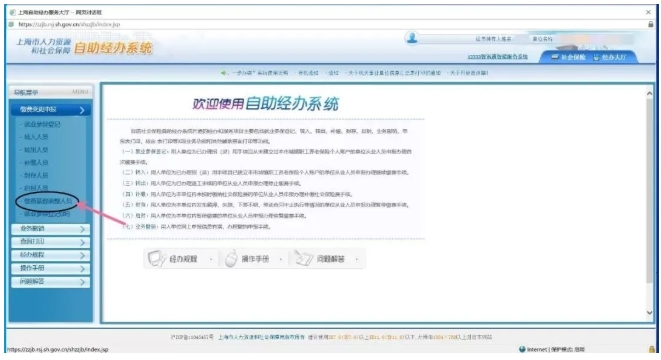Click the pencil-and-paper icon beside 问题解答

[x=304, y=258]
